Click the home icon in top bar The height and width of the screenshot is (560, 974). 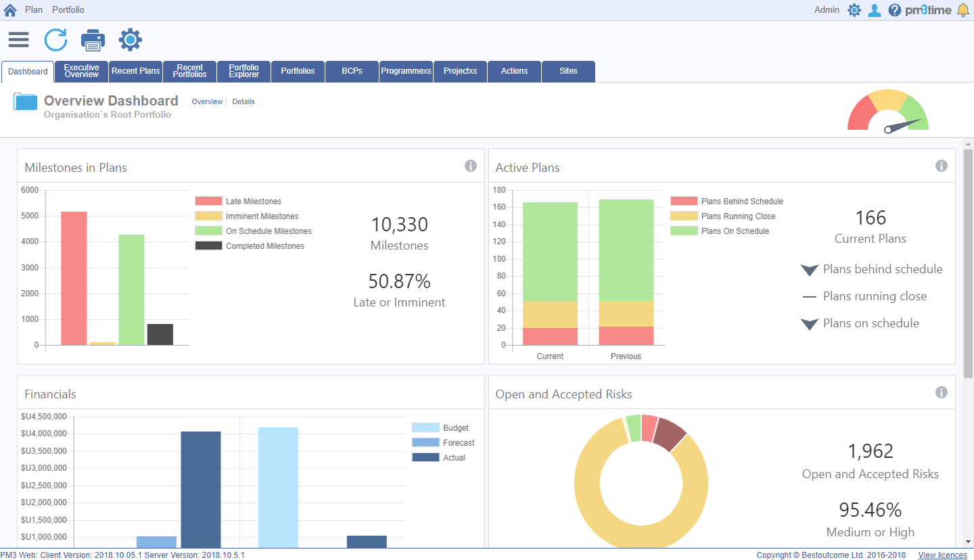click(x=10, y=10)
